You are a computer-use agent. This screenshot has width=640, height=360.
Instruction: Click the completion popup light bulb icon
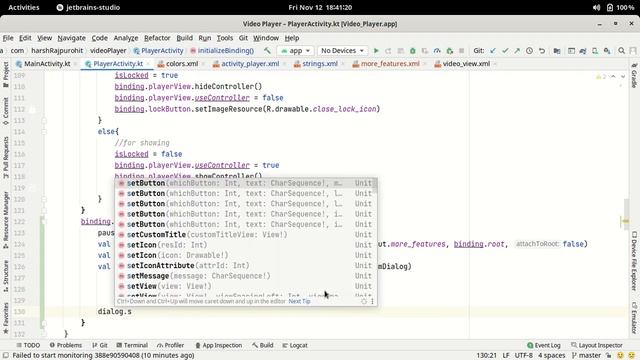[x=364, y=301]
